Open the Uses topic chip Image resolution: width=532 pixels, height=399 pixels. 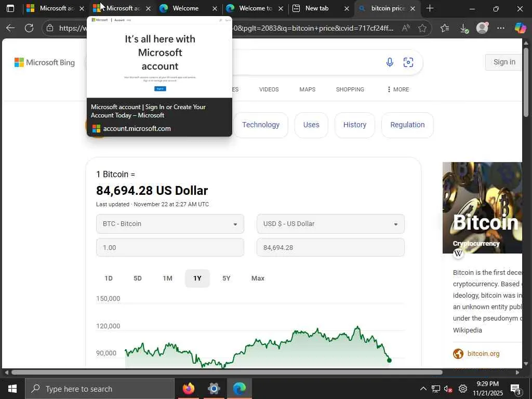coord(311,125)
